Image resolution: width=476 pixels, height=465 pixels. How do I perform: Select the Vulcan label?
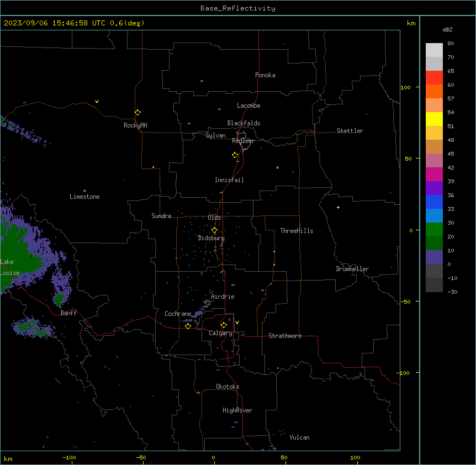300,437
